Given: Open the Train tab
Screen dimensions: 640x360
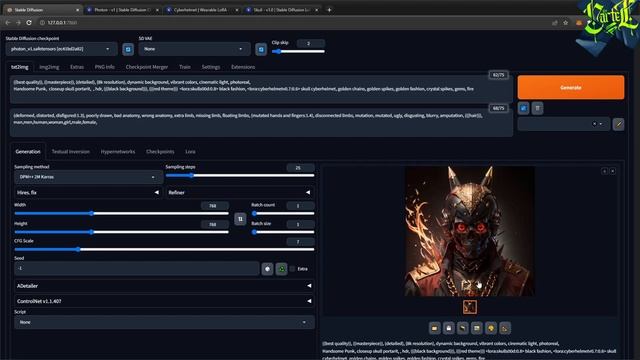Looking at the screenshot, I should (x=184, y=67).
